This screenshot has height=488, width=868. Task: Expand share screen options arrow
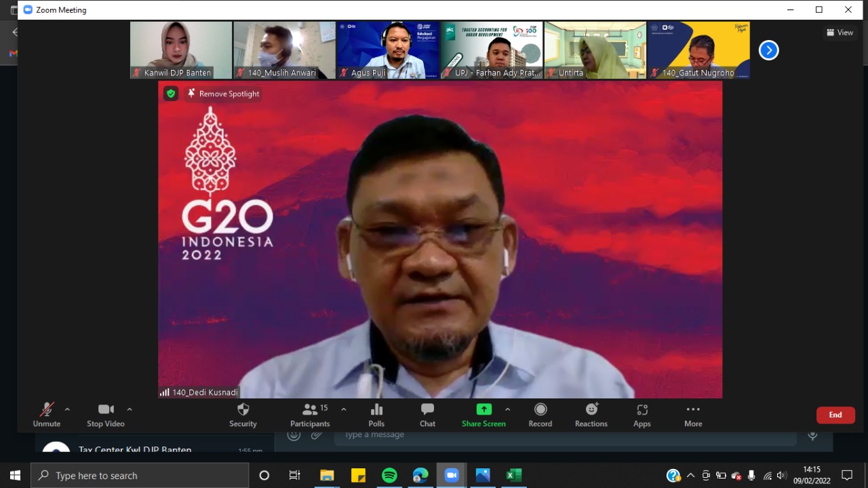click(x=507, y=409)
